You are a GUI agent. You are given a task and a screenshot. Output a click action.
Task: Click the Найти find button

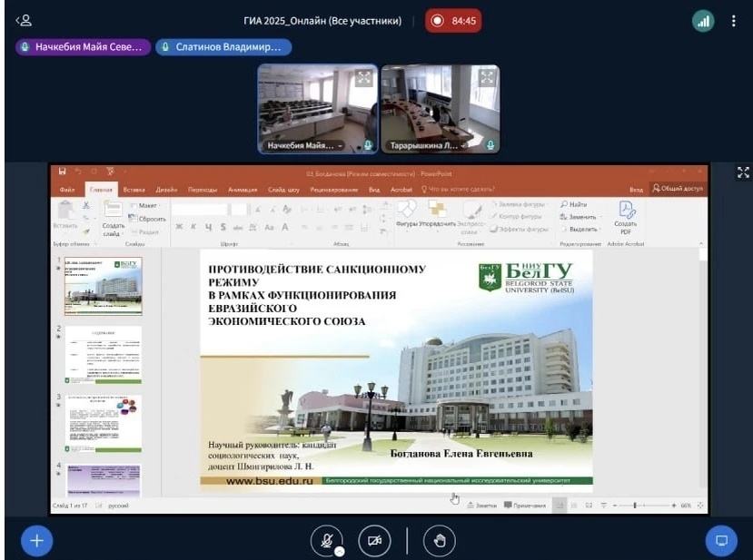573,204
